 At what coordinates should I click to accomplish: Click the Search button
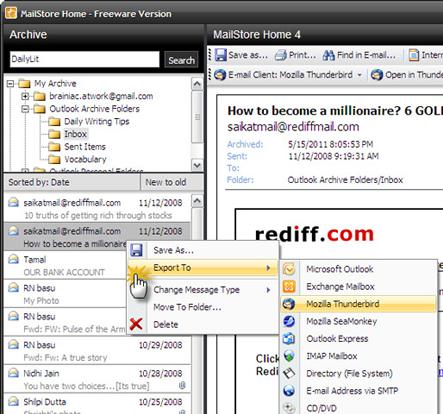[181, 60]
